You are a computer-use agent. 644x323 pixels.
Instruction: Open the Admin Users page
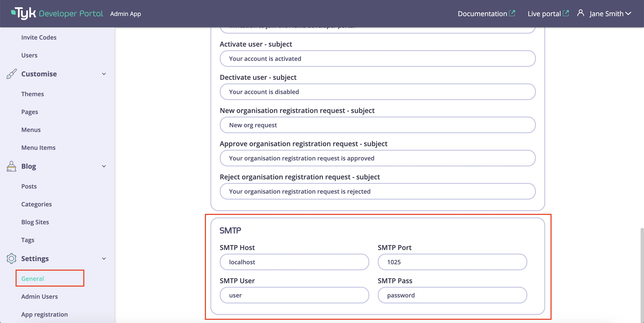(39, 297)
